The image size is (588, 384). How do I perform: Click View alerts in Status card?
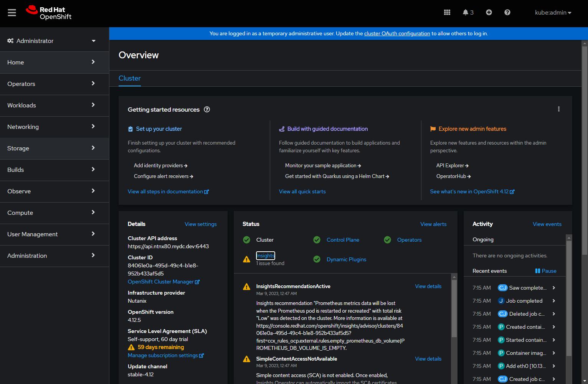[x=433, y=224]
